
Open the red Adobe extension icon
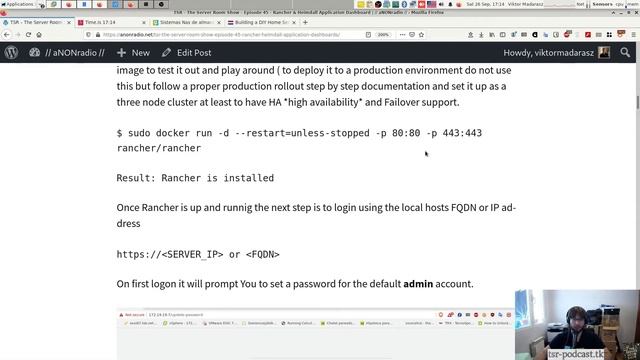tap(588, 35)
